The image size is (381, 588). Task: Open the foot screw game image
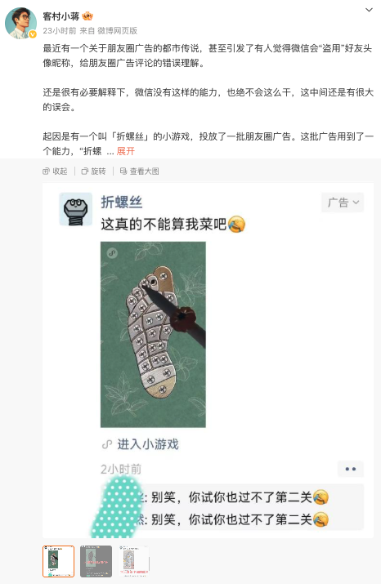pyautogui.click(x=153, y=335)
